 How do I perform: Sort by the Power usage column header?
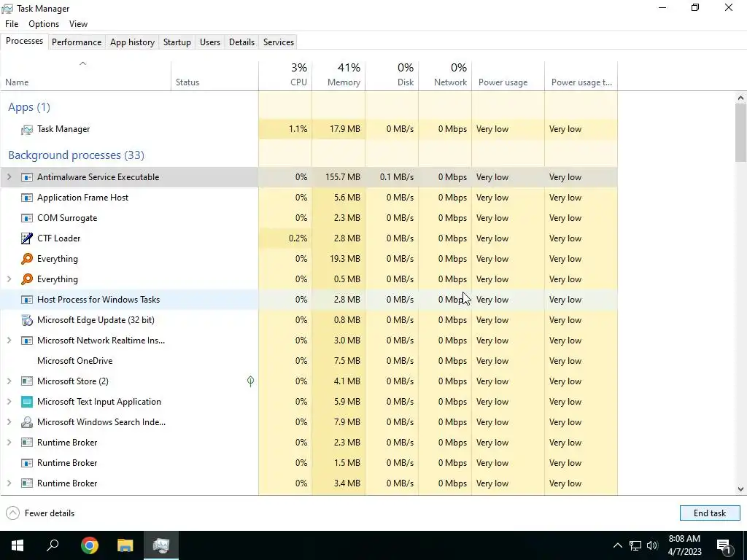(508, 76)
